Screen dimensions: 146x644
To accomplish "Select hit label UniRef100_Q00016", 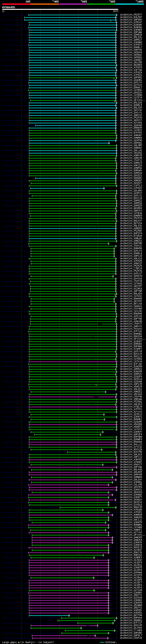I will click(131, 279).
